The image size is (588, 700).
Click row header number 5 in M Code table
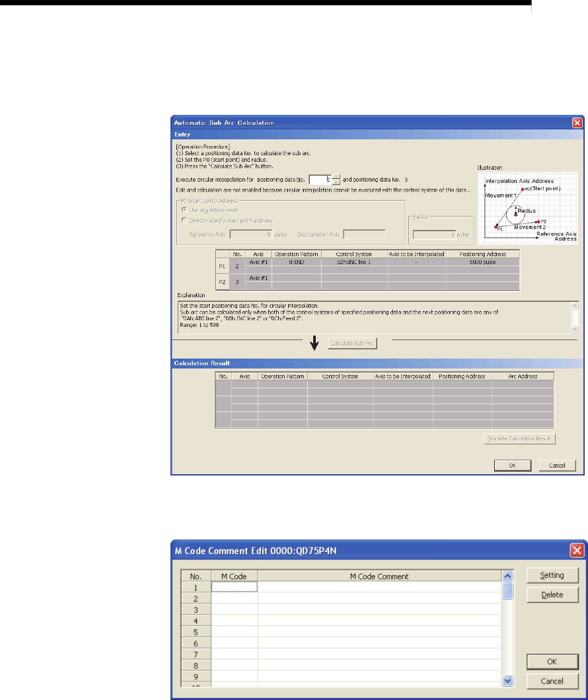pos(196,632)
